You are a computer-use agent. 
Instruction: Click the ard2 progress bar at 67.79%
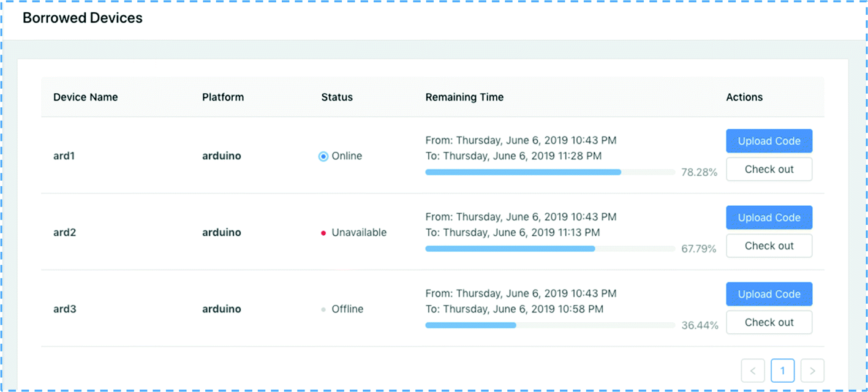[x=550, y=249]
